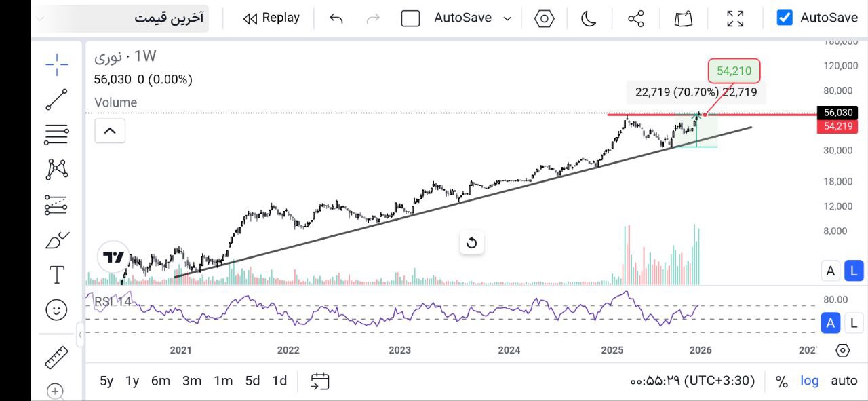
Task: Expand the RSI pane scroll arrow
Action: 81,334
